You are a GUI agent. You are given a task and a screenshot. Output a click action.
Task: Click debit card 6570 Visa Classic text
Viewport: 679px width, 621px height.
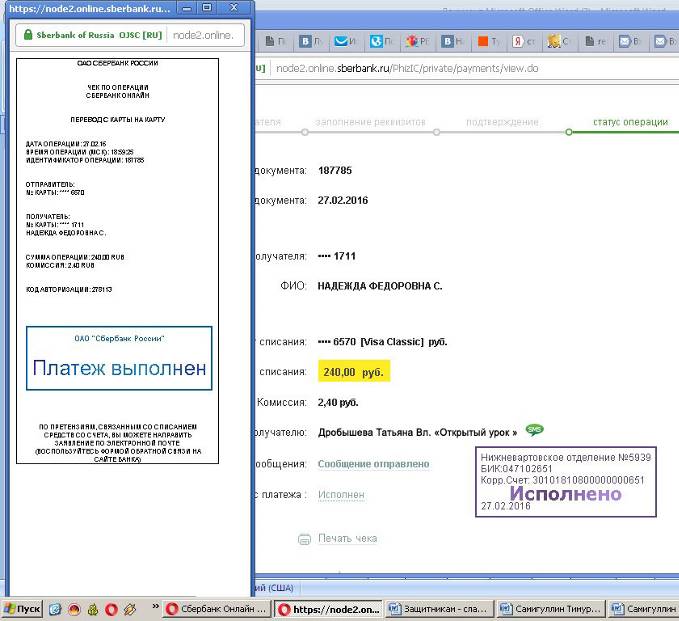(382, 342)
